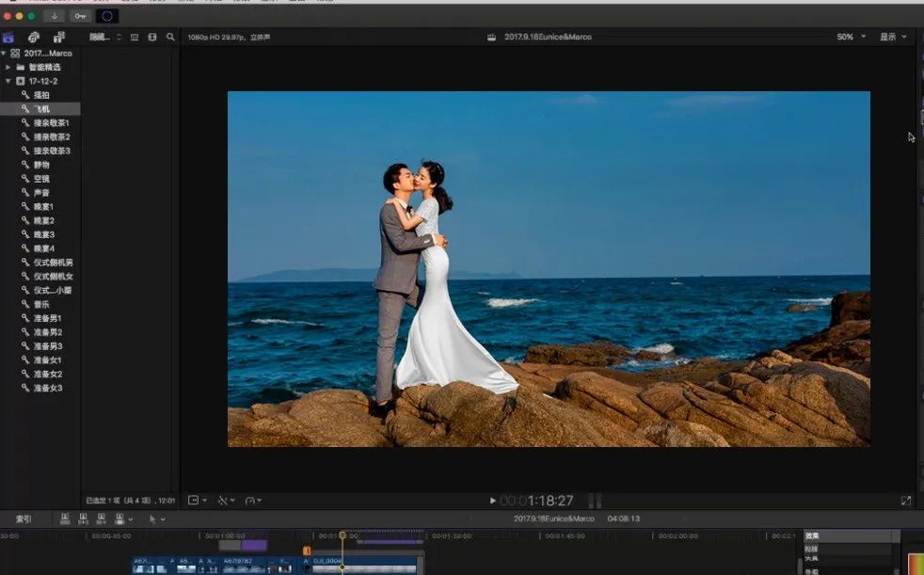Click the import media arrow button

click(x=55, y=16)
